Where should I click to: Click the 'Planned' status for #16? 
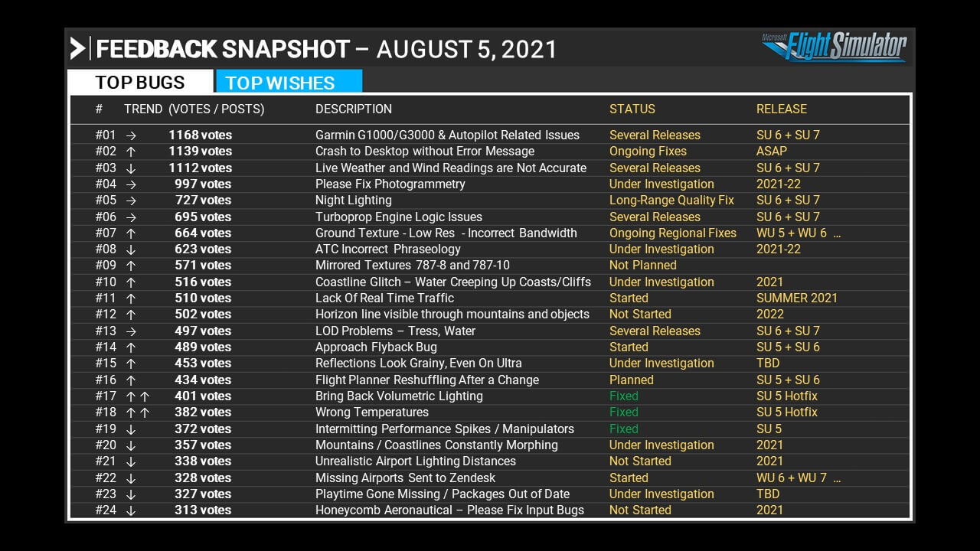632,380
